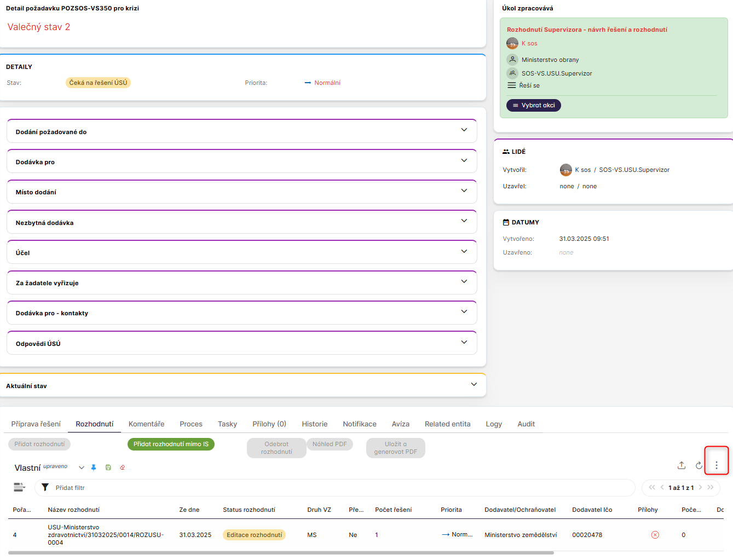Switch to the Komentáře tab

[146, 424]
